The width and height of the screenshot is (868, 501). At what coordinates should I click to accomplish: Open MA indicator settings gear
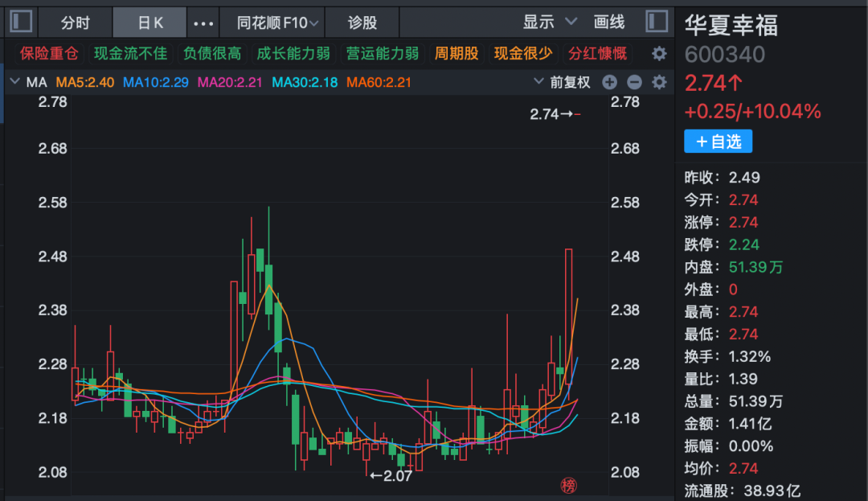(x=659, y=82)
